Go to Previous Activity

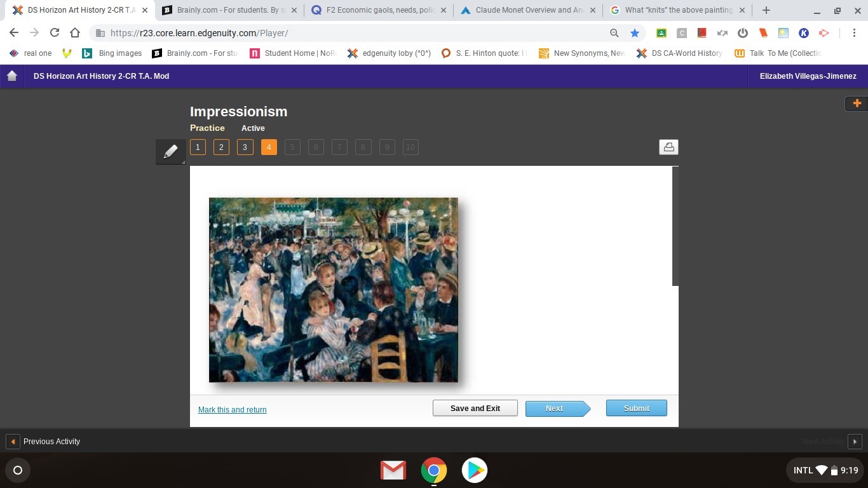(x=44, y=441)
